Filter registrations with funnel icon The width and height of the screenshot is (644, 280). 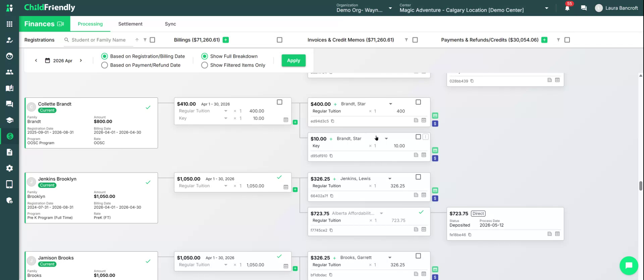coord(145,40)
